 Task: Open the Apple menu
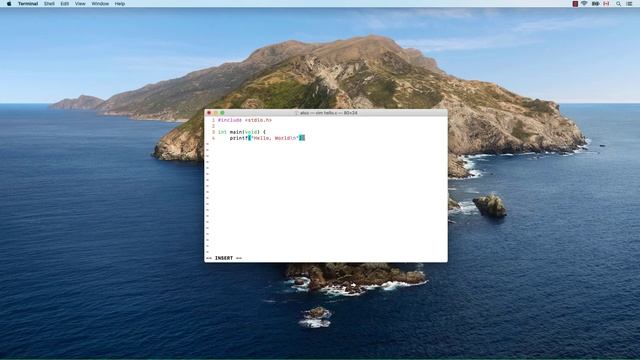[9, 4]
